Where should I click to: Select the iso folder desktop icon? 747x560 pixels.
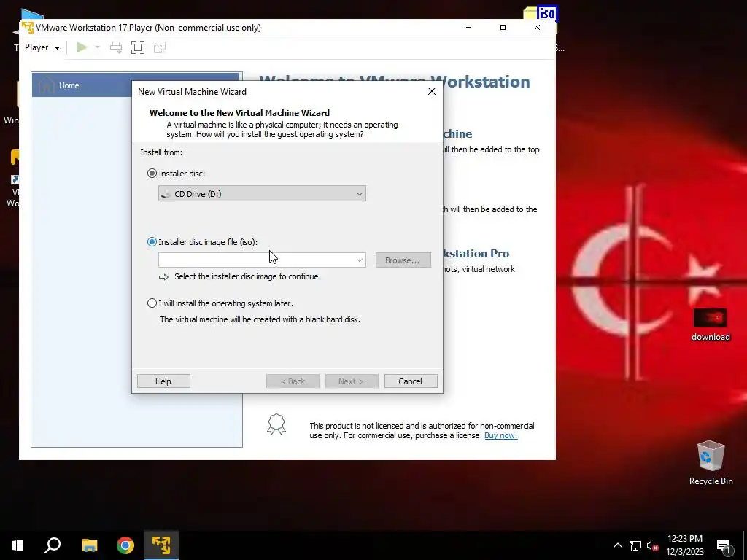click(x=541, y=13)
